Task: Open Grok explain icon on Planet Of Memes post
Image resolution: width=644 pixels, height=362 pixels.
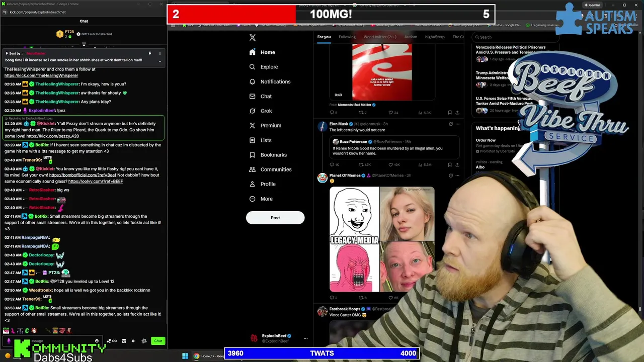Action: click(x=450, y=175)
